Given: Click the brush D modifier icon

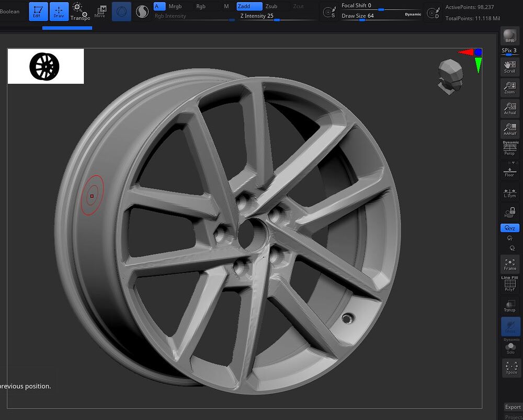Looking at the screenshot, I should (433, 13).
